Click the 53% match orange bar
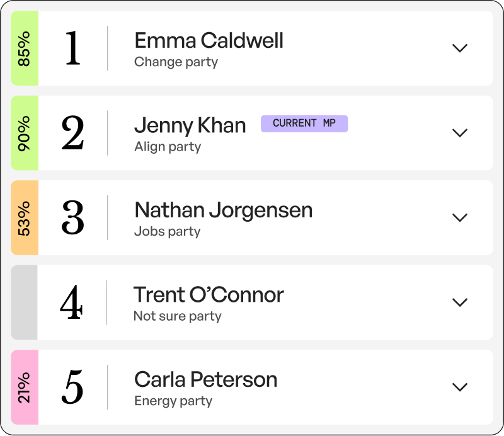The image size is (504, 436). click(25, 217)
